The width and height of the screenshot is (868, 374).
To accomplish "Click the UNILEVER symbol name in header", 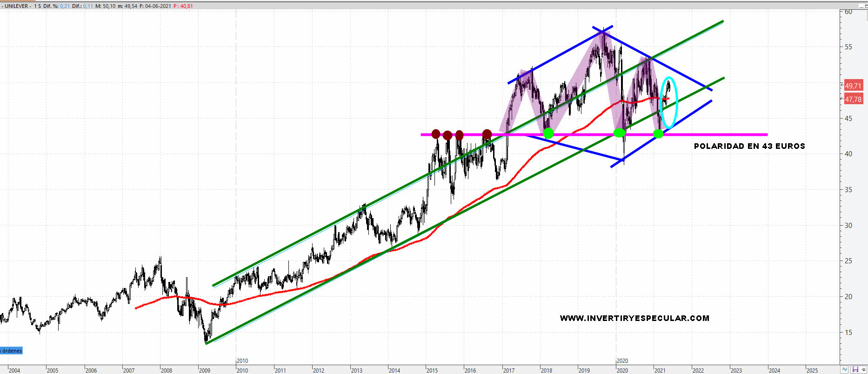I will 17,6.
